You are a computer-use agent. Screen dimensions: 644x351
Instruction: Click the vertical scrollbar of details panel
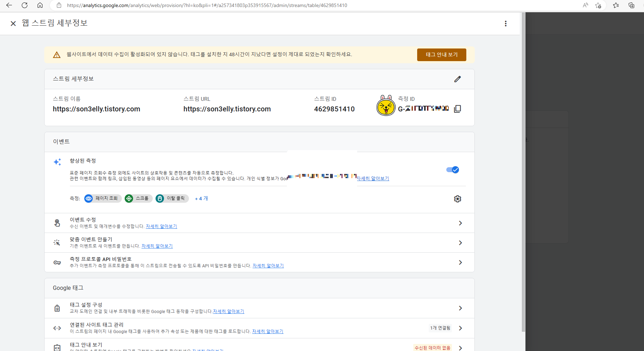[523, 172]
